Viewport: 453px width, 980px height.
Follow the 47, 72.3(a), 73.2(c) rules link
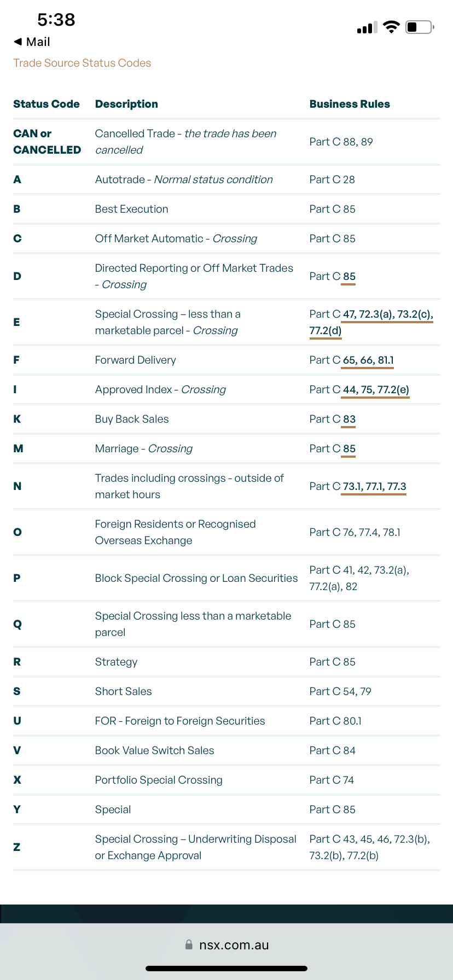[x=387, y=314]
